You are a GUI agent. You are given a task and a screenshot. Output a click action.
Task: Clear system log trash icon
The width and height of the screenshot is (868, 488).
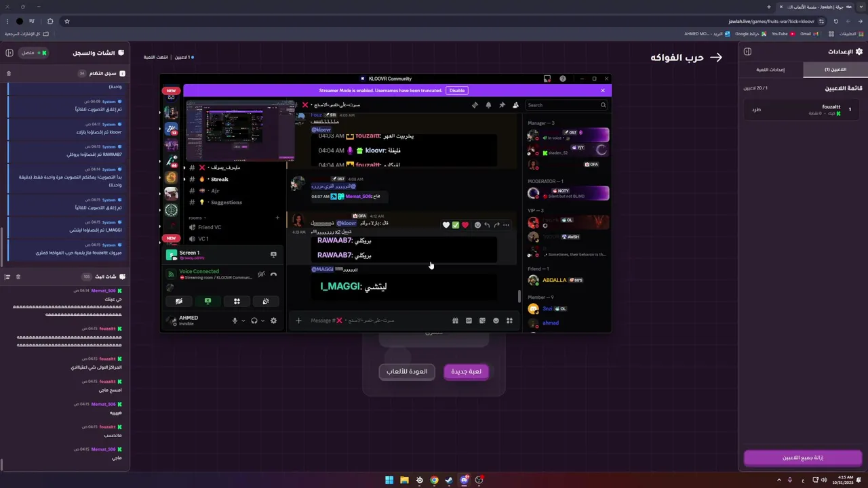(x=9, y=73)
